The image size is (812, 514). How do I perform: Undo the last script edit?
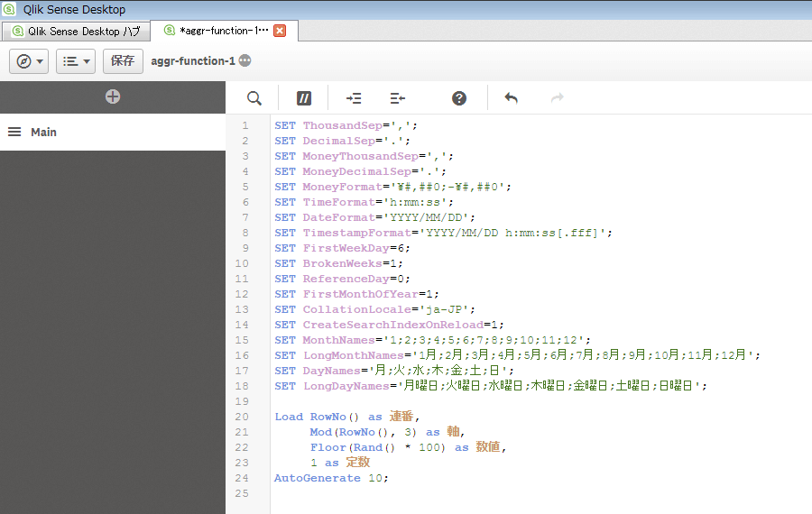coord(512,98)
